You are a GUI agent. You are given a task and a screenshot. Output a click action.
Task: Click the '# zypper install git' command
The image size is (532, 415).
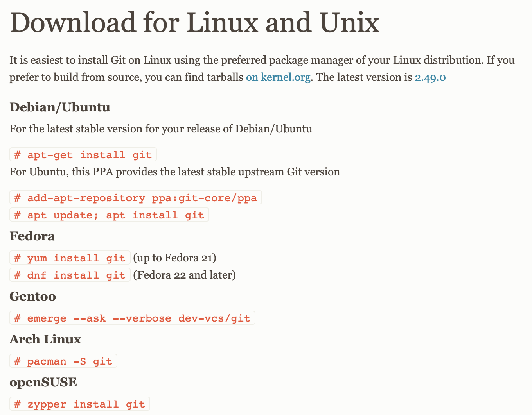pyautogui.click(x=80, y=404)
